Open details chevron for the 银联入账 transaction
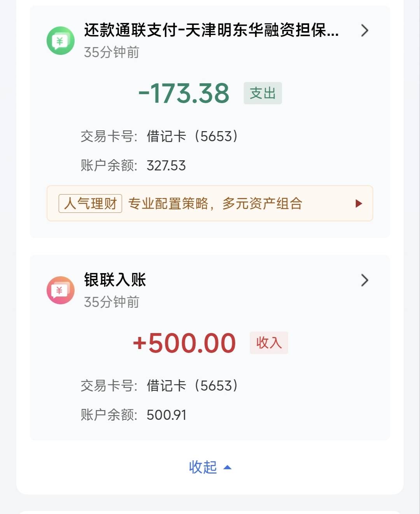420x514 pixels. coord(364,280)
